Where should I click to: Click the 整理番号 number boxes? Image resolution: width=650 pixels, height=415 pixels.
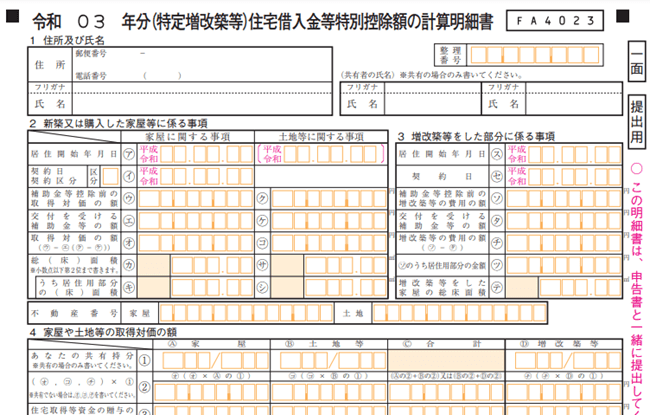[x=535, y=55]
